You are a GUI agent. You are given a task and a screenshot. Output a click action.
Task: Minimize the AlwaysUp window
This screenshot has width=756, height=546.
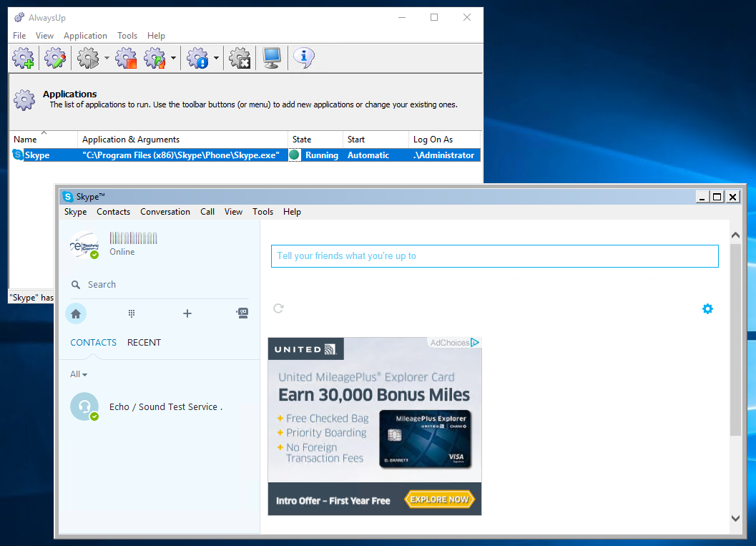point(402,17)
